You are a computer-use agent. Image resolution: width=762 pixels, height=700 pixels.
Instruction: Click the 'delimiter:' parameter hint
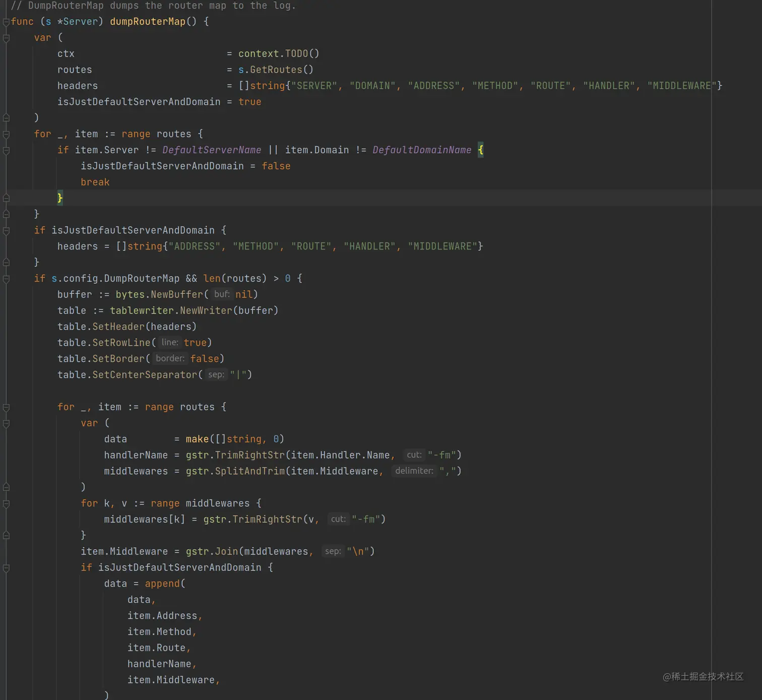point(414,471)
